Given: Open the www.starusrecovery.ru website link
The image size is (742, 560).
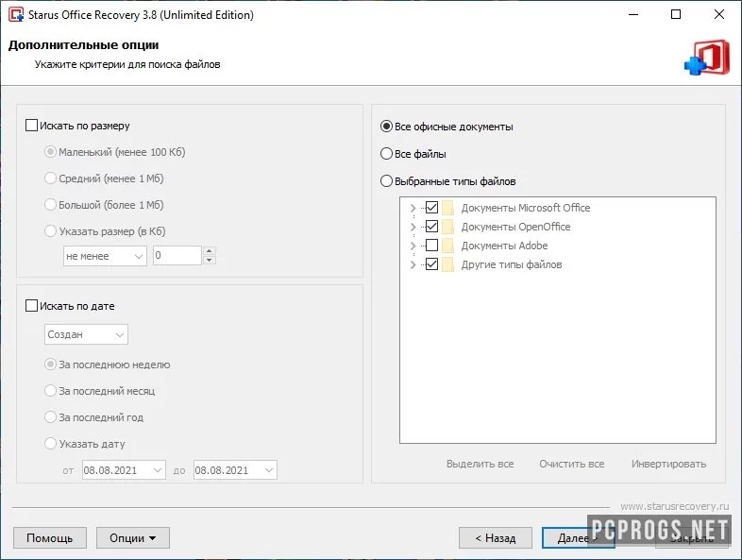Looking at the screenshot, I should (x=675, y=506).
